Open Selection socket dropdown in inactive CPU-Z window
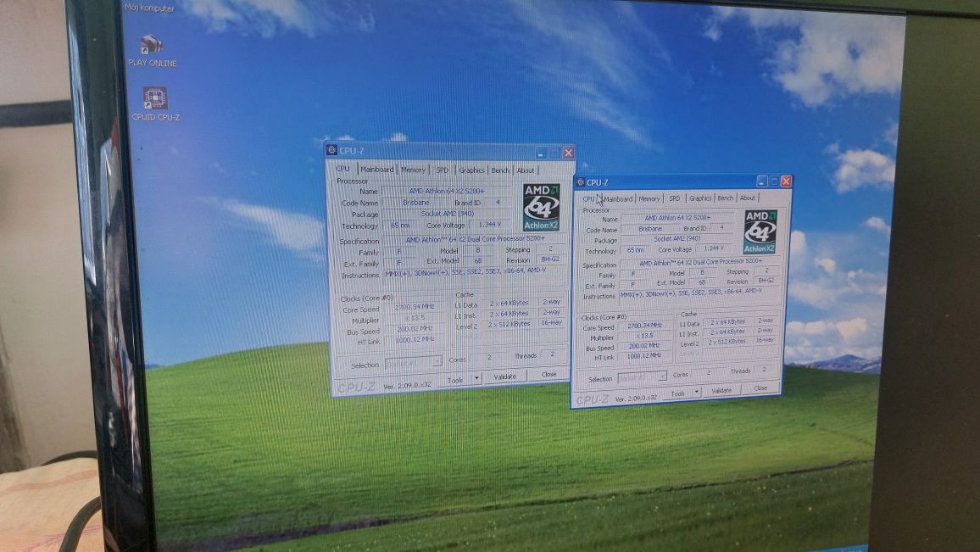Screen dimensions: 980x552 click(414, 362)
